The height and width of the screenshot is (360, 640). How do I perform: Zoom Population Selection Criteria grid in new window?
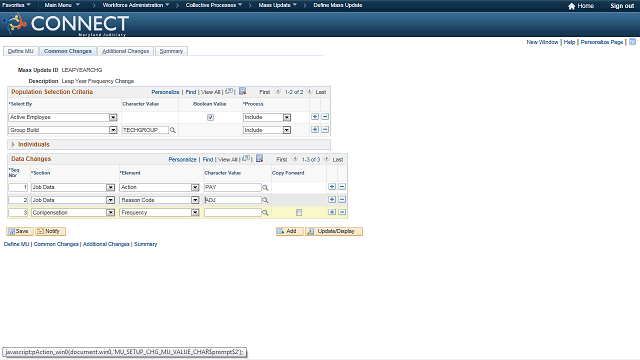pos(229,91)
